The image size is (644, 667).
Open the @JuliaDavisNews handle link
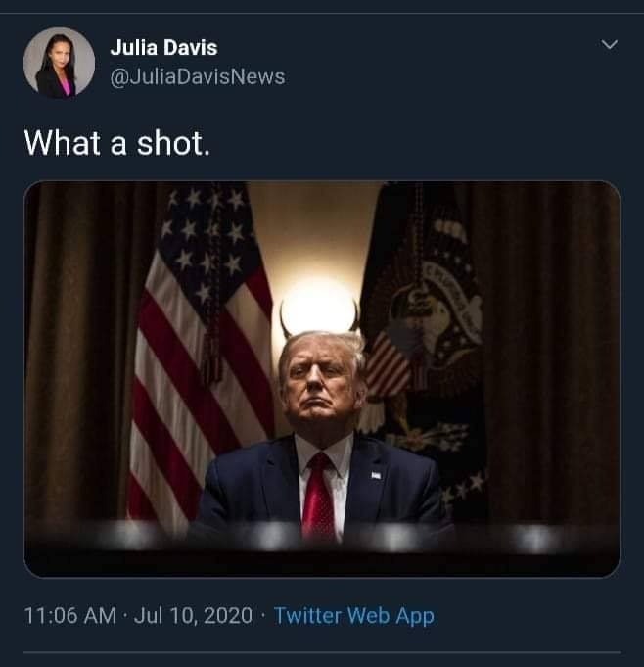click(x=198, y=77)
